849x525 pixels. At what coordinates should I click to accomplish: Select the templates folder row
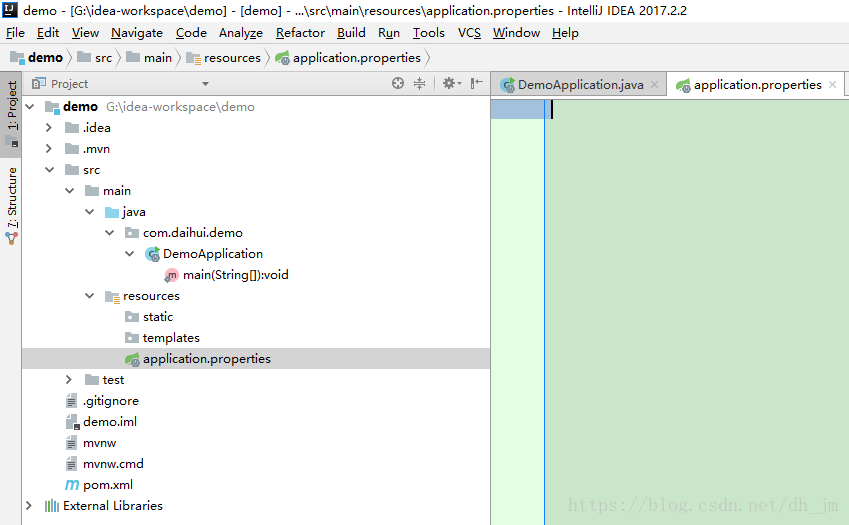coord(256,338)
